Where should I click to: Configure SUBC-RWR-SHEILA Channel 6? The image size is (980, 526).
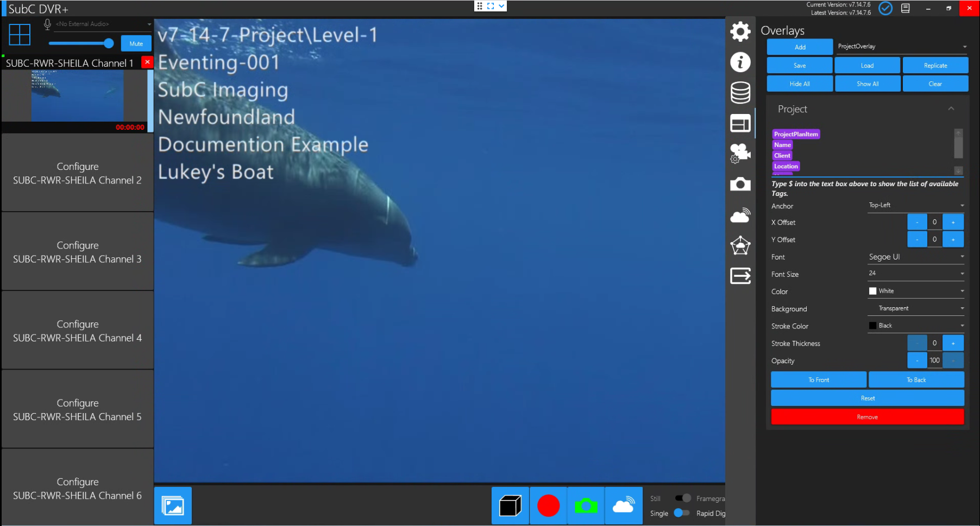78,488
